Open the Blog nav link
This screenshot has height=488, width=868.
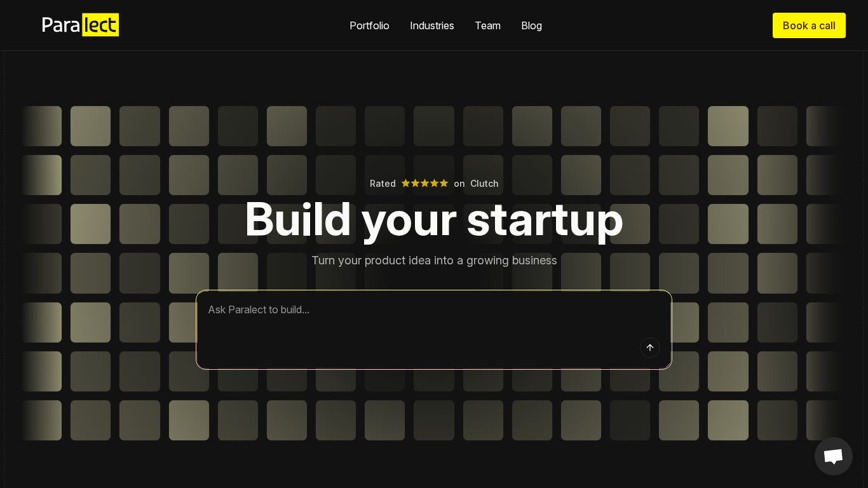[531, 25]
